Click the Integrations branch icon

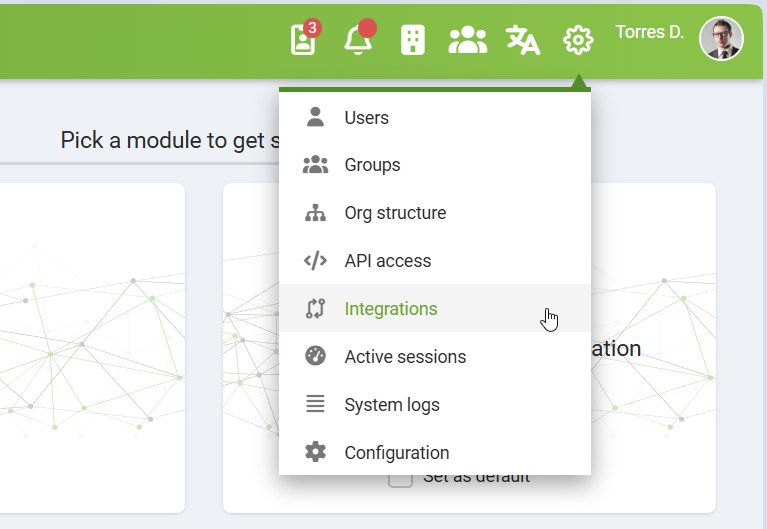coord(315,309)
